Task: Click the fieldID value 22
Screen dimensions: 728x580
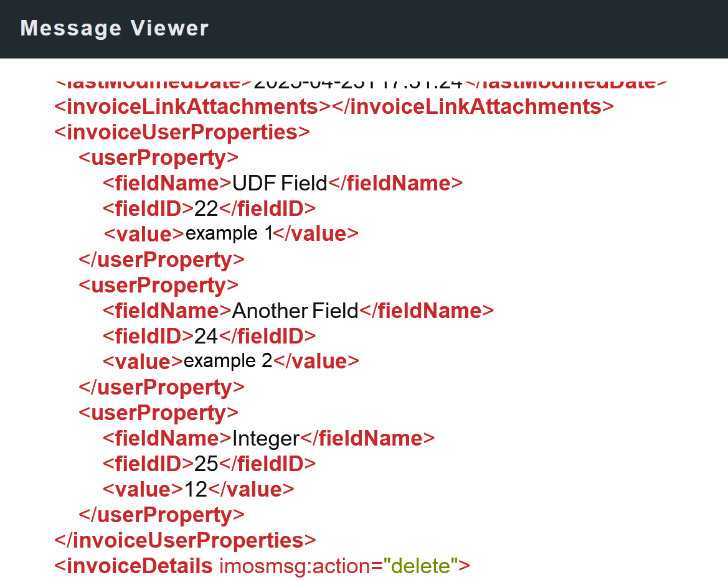Action: [x=206, y=209]
